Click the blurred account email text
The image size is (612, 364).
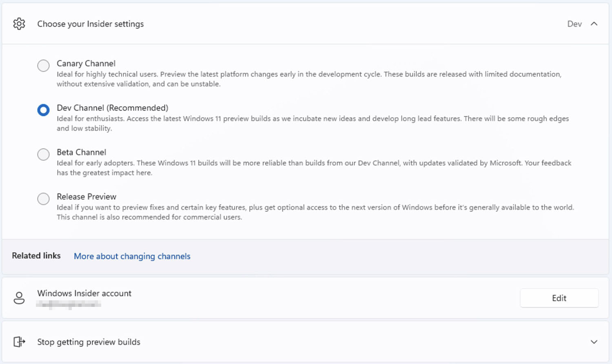[69, 304]
